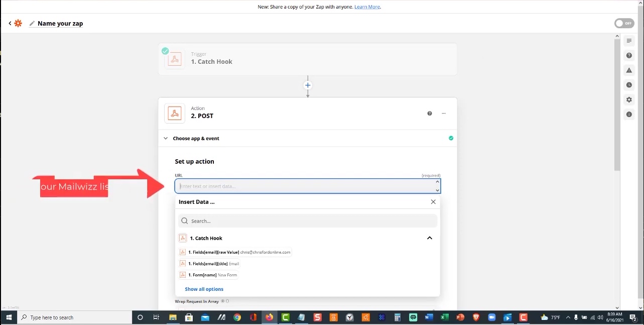Close the Insert Data panel

[433, 201]
